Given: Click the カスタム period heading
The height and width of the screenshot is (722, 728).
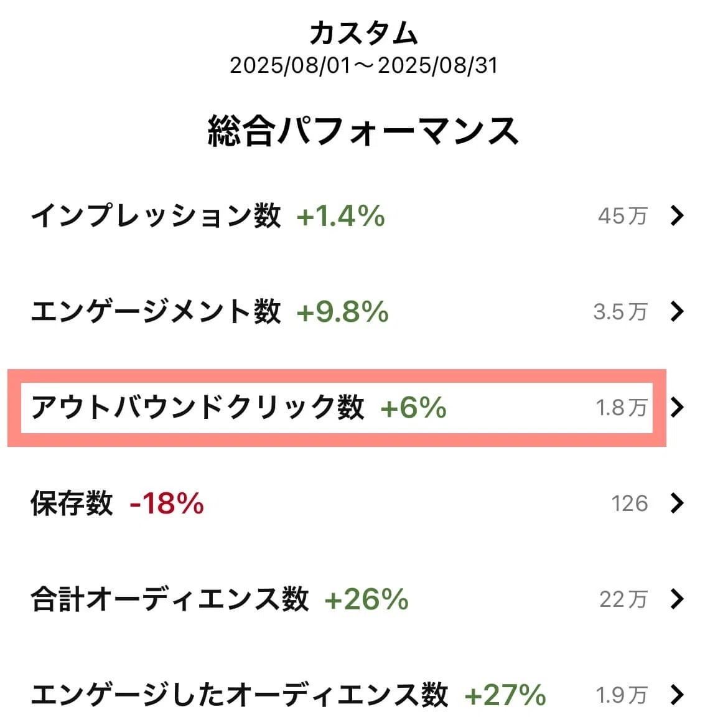Looking at the screenshot, I should 363,34.
